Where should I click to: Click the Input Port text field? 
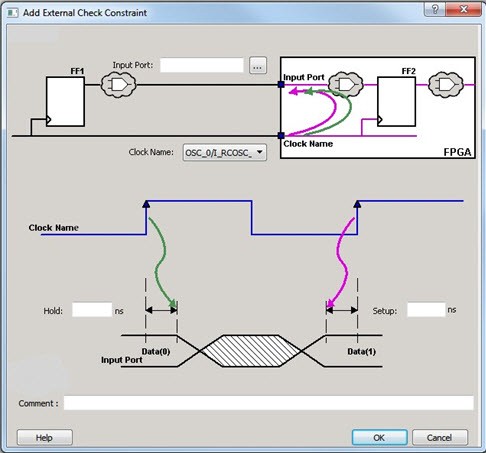tap(202, 65)
